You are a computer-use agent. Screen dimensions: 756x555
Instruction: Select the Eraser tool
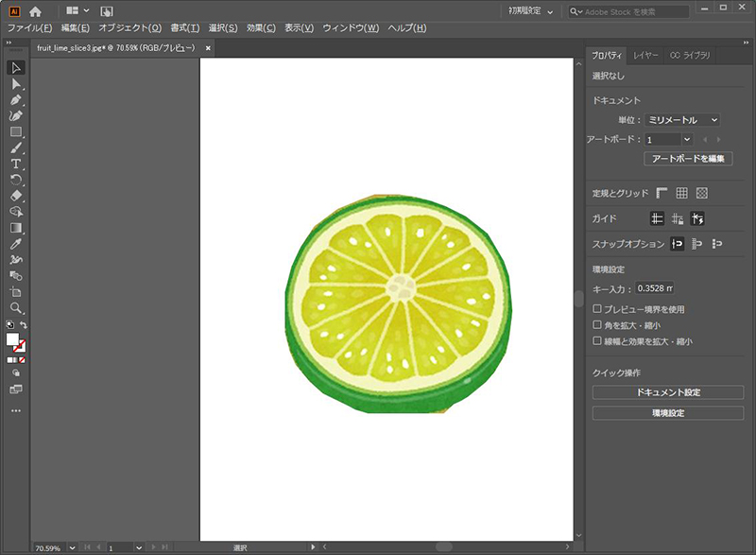tap(16, 196)
